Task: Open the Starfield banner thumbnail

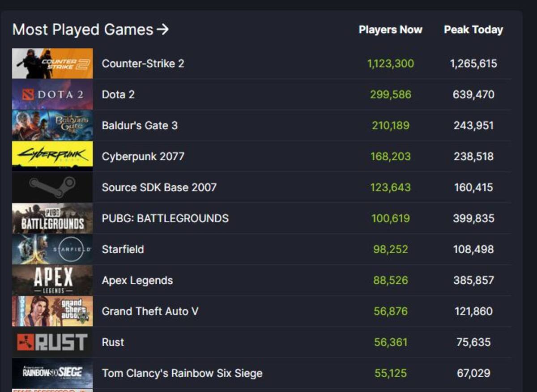Action: click(x=52, y=249)
